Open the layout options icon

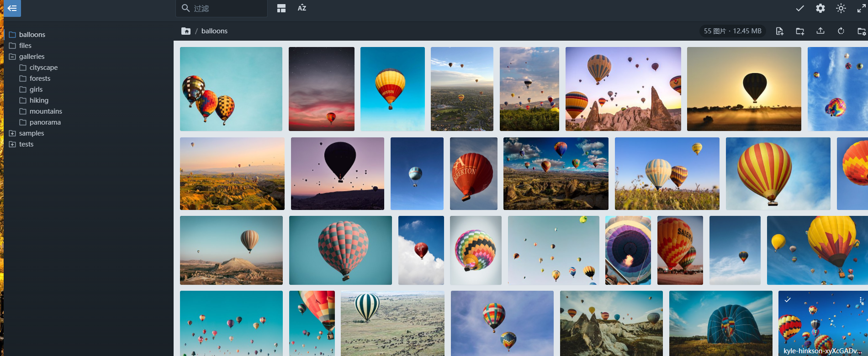click(x=281, y=8)
